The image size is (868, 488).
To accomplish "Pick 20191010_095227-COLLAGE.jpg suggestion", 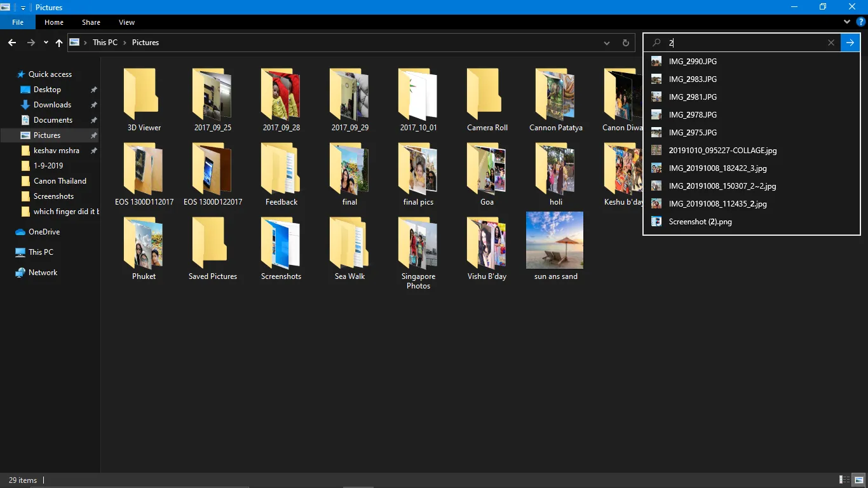I will coord(752,151).
